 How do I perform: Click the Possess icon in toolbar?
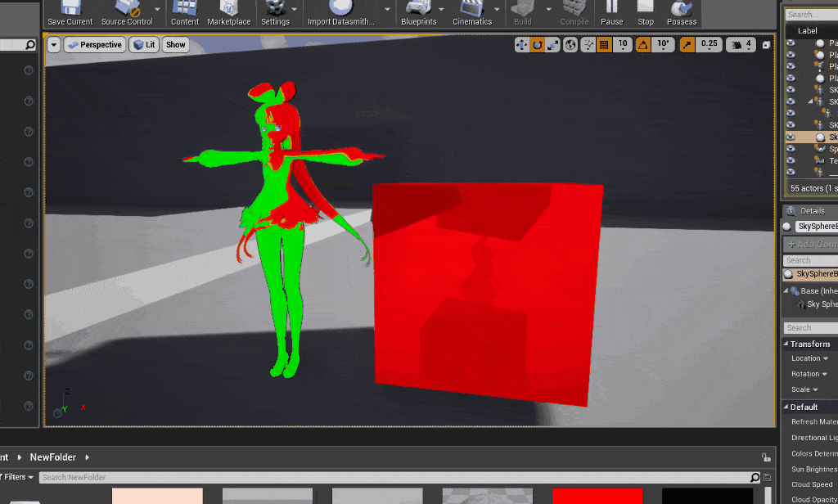click(682, 12)
